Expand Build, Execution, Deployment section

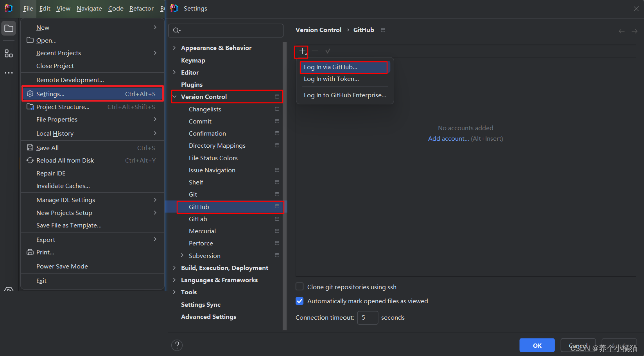174,268
